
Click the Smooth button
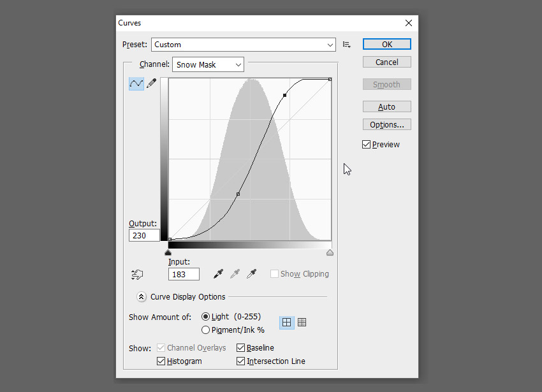click(x=387, y=84)
